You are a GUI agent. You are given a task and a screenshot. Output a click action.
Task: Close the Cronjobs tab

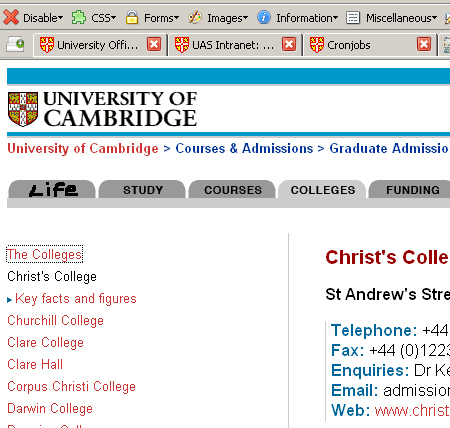(x=424, y=44)
